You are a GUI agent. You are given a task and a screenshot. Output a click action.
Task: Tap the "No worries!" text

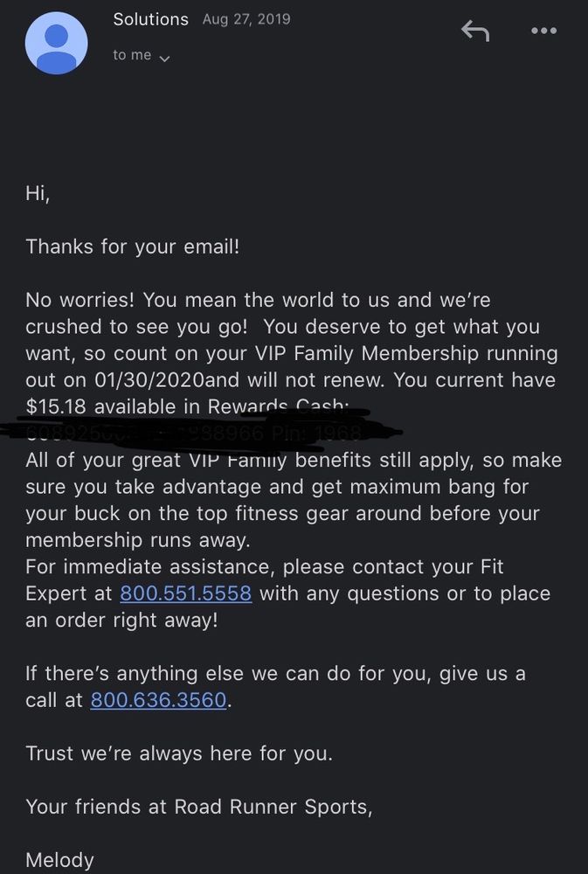click(x=81, y=301)
